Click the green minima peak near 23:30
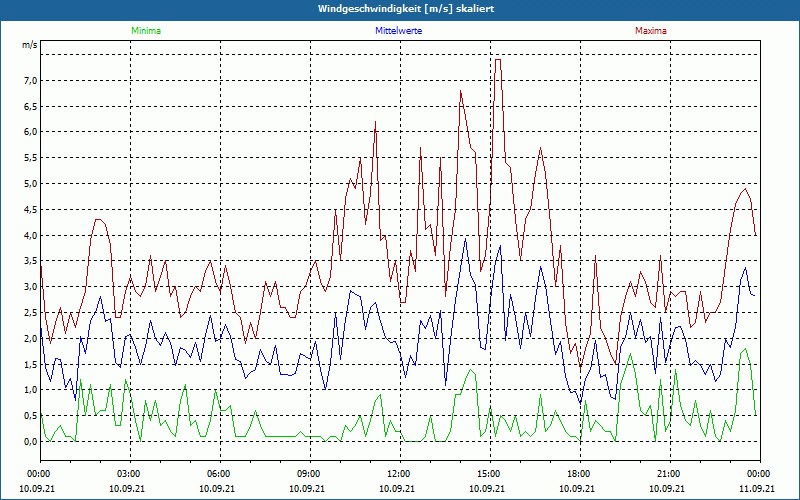The width and height of the screenshot is (800, 500). (745, 349)
